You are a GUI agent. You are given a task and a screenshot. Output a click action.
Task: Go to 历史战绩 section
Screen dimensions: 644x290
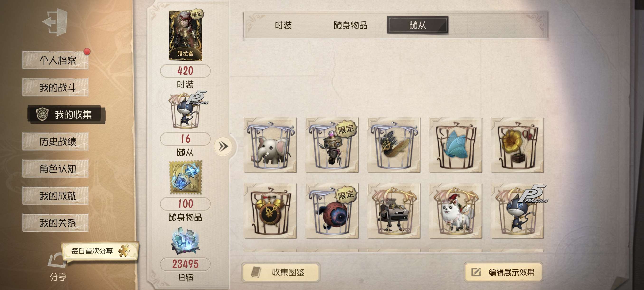point(56,141)
